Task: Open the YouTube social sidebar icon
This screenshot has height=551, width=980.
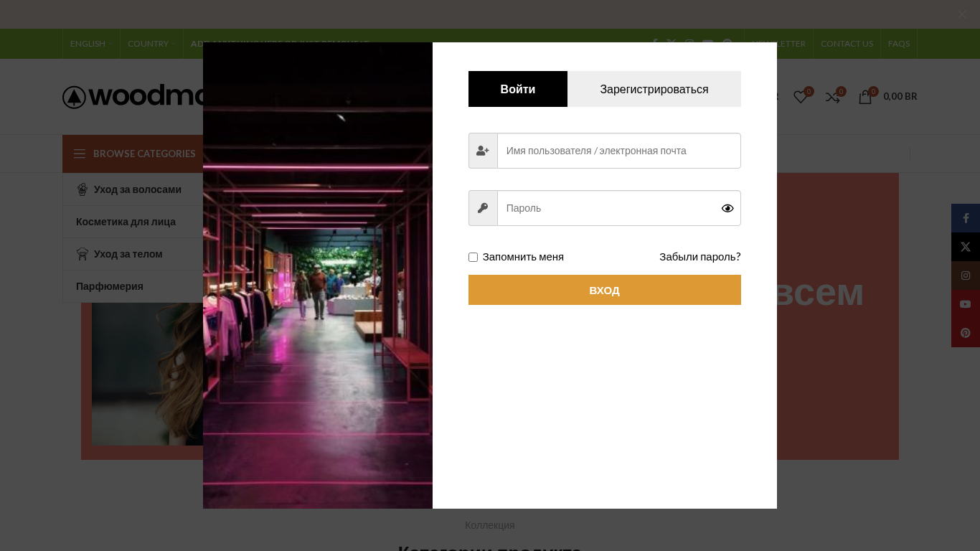Action: 966,304
